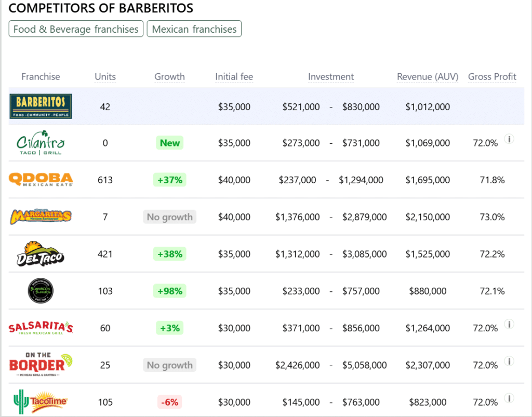Show gross profit info for Salsarita's row
The image size is (532, 417).
point(509,324)
